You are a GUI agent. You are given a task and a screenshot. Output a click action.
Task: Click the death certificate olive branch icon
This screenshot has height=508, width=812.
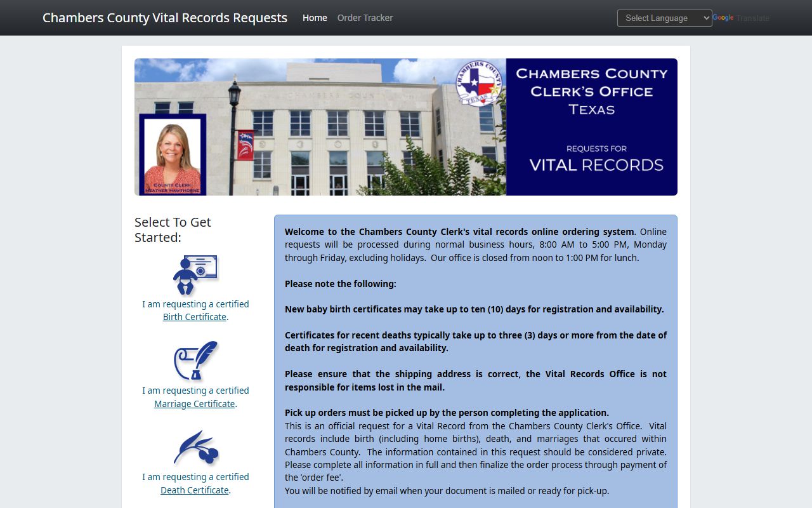pos(196,448)
